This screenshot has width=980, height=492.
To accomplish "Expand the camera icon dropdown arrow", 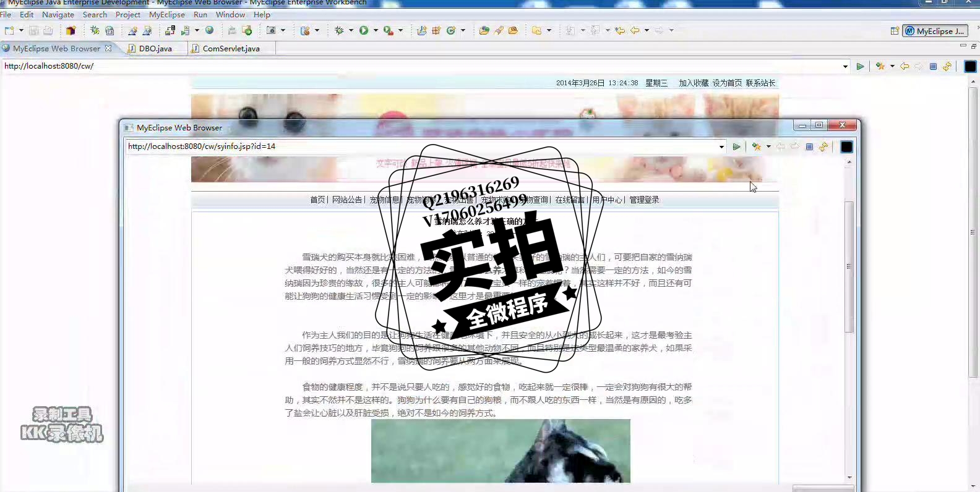I will 283,30.
